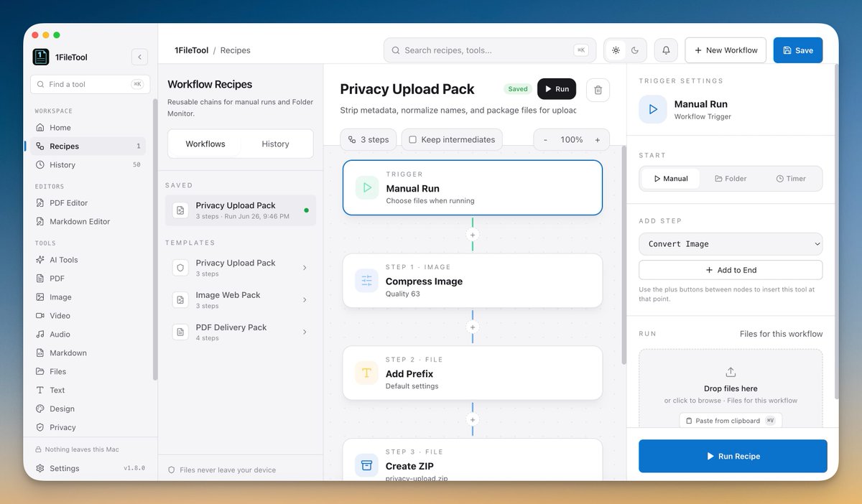
Task: Zoom out with the minus button
Action: pos(545,139)
